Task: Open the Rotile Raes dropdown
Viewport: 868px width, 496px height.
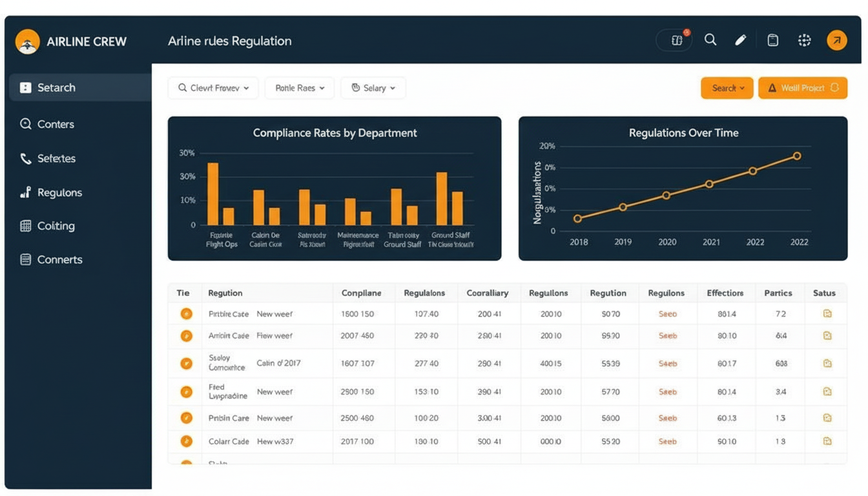Action: [x=300, y=88]
